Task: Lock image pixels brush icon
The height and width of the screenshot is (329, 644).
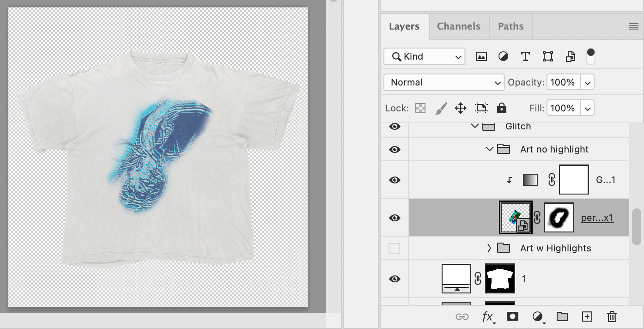Action: pos(441,108)
